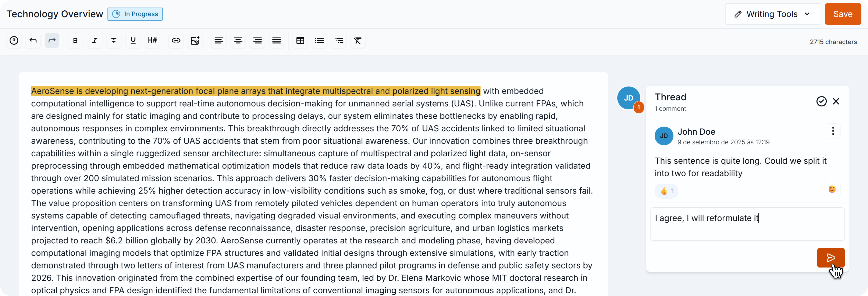Toggle italic formatting

tap(95, 41)
